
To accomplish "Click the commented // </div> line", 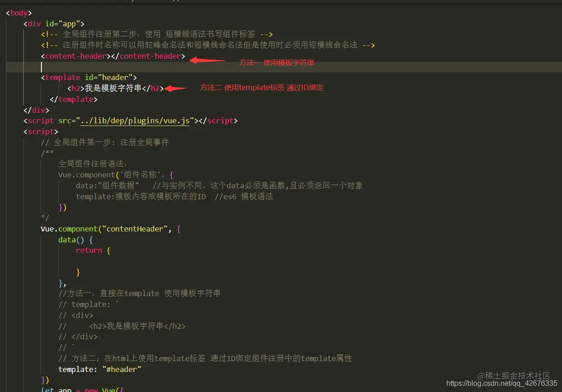I will [x=78, y=337].
